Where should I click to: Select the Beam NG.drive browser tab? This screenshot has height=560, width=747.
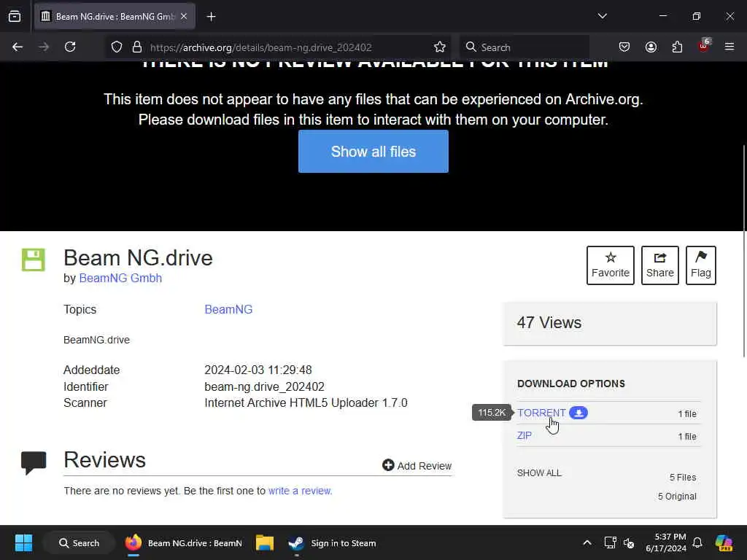(115, 17)
